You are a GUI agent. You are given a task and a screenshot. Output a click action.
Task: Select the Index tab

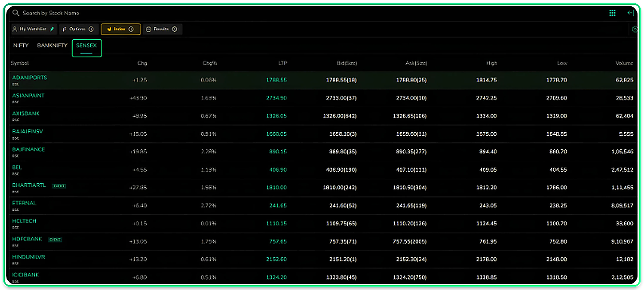(x=121, y=29)
